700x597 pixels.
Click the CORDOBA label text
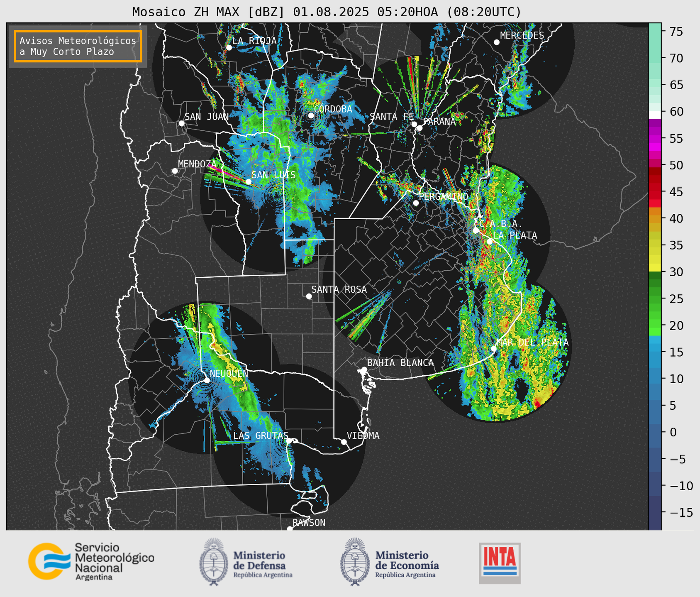(333, 109)
